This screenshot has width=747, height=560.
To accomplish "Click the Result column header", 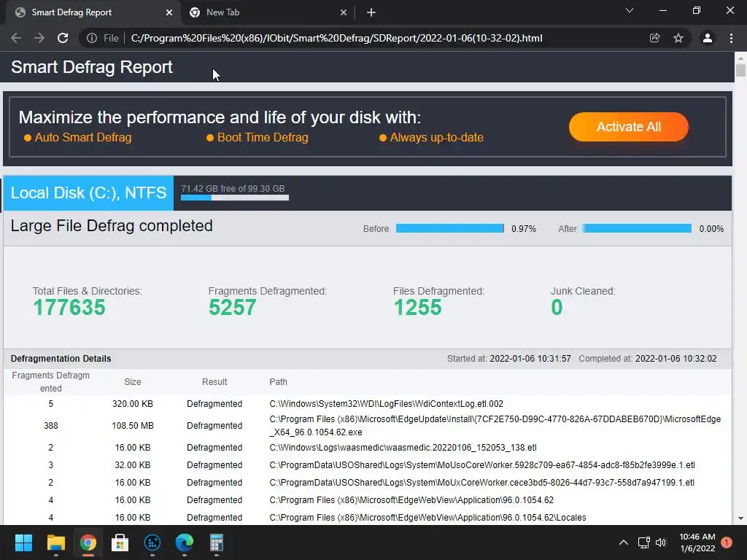I will coord(214,382).
